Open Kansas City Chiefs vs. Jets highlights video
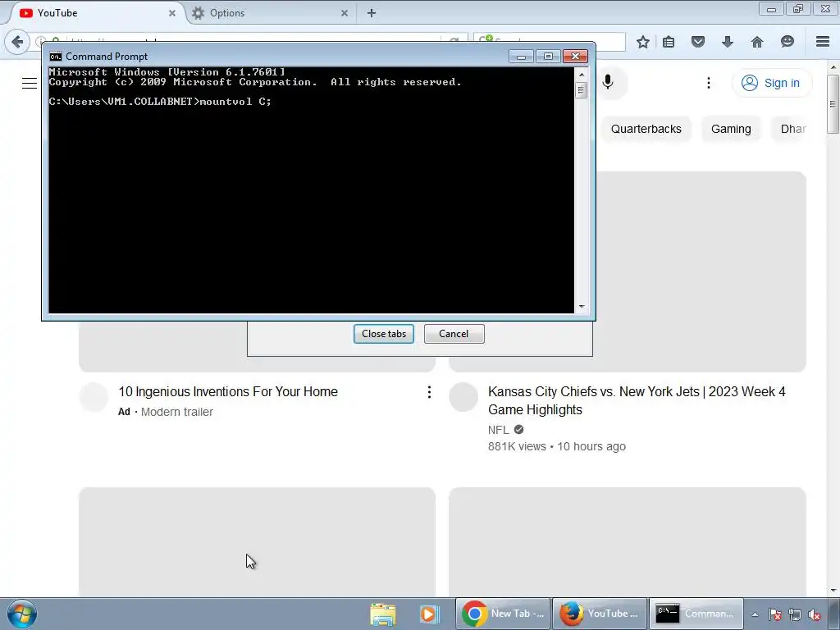The height and width of the screenshot is (630, 840). (637, 400)
